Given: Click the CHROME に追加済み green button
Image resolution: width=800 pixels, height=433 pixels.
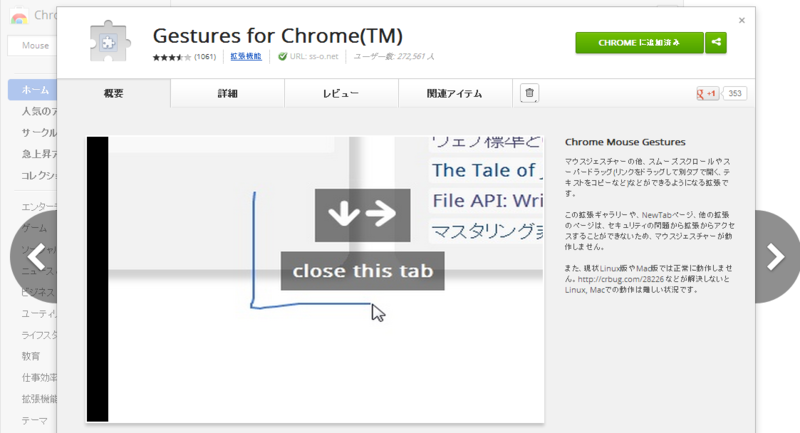Looking at the screenshot, I should (639, 42).
